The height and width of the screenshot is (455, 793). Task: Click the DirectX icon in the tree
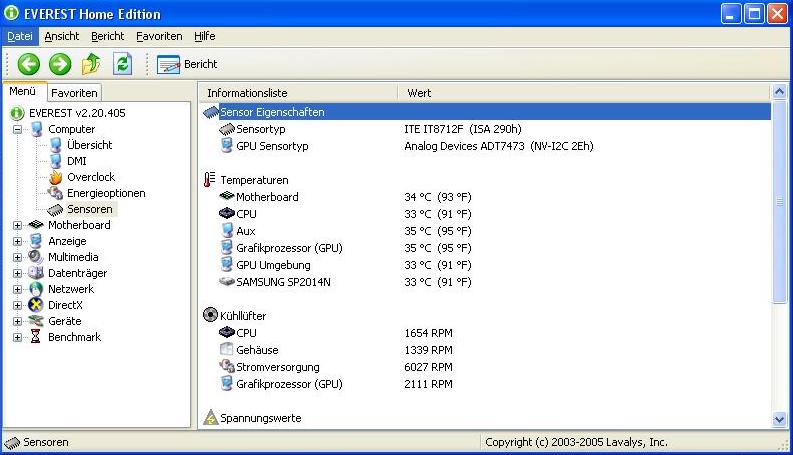tap(36, 305)
